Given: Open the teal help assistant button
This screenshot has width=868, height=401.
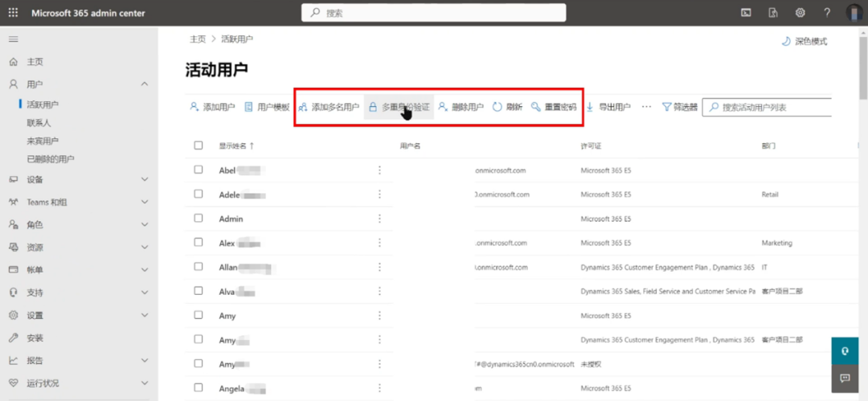Looking at the screenshot, I should coord(845,351).
